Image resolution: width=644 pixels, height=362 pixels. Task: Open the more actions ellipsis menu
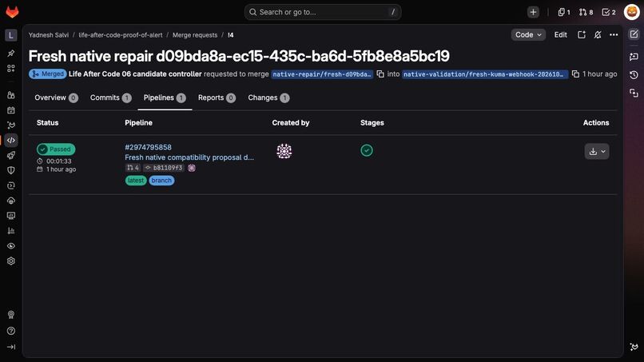point(614,35)
